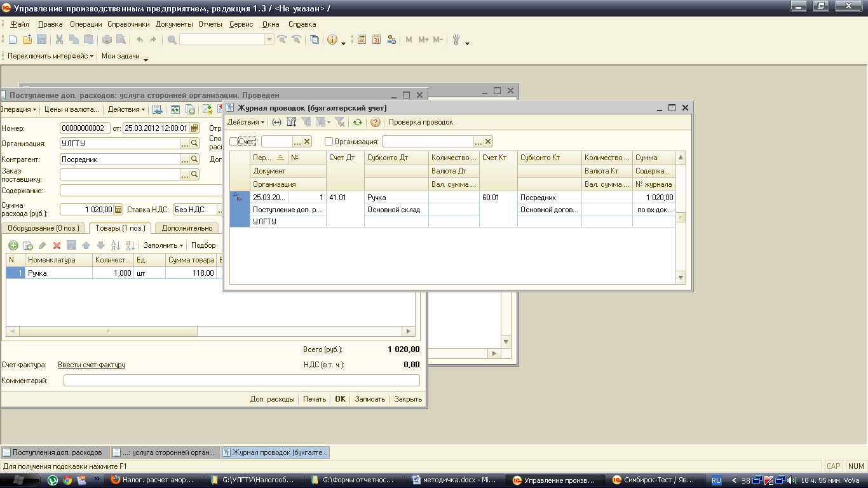Click the RU language indicator in system tray
The height and width of the screenshot is (488, 868).
coord(716,480)
